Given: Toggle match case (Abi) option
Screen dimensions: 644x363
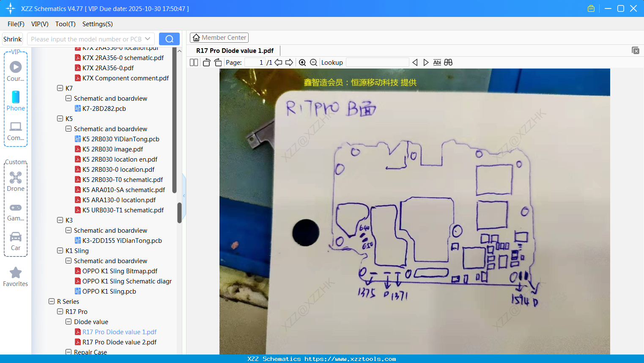Looking at the screenshot, I should [x=437, y=63].
